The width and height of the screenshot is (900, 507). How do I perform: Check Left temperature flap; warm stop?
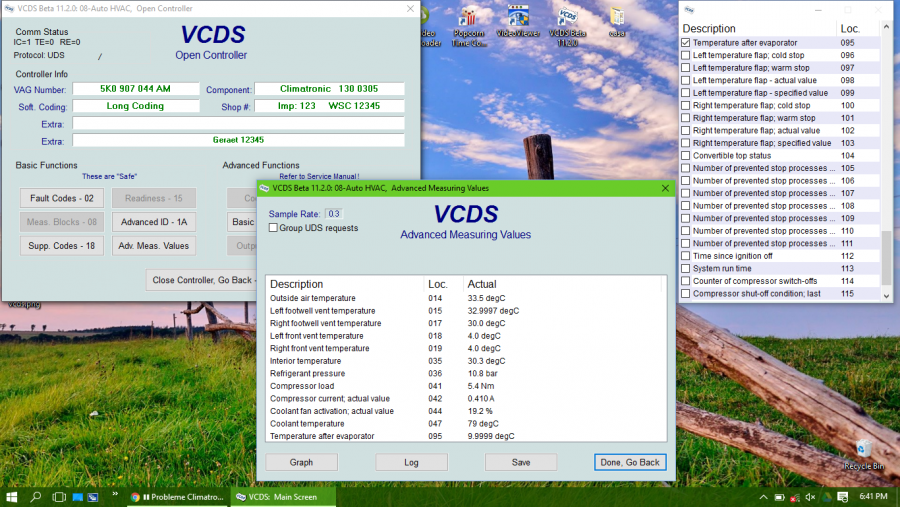685,68
